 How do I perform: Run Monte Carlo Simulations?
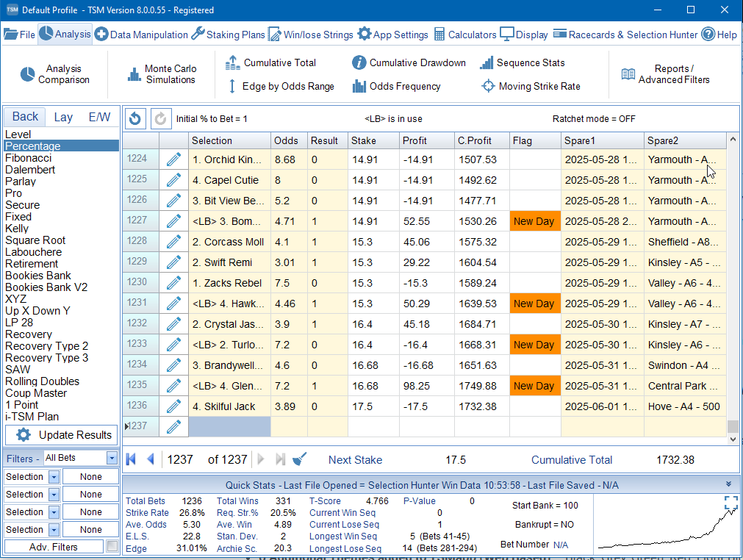pos(162,74)
